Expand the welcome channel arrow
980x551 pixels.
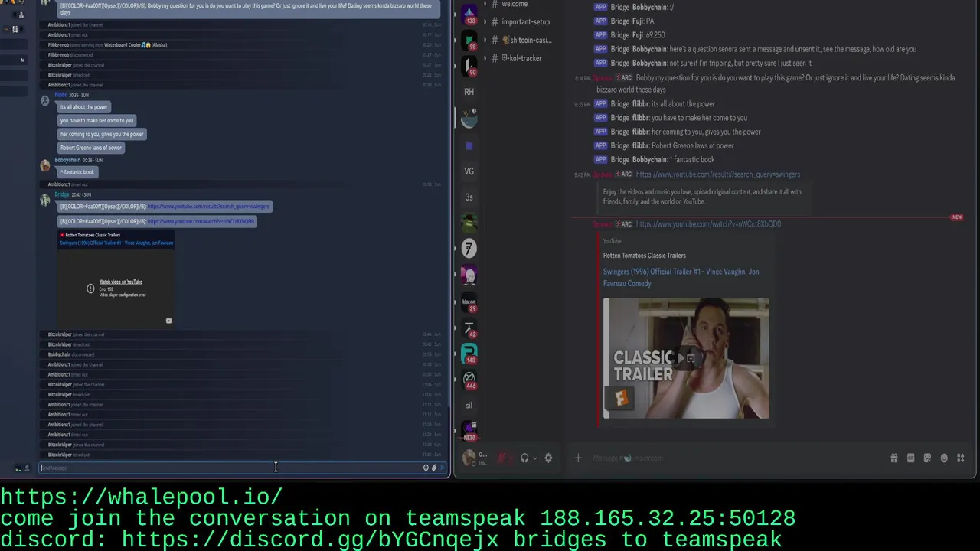click(x=485, y=4)
